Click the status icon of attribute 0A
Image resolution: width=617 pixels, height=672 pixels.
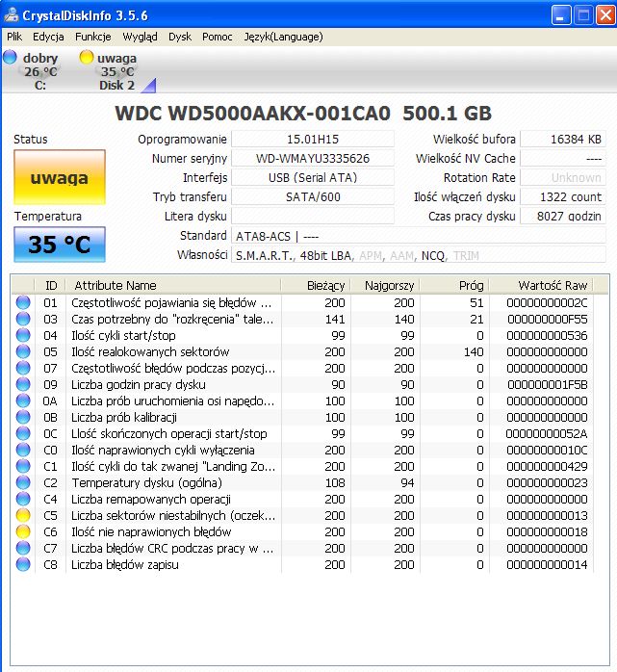[23, 401]
